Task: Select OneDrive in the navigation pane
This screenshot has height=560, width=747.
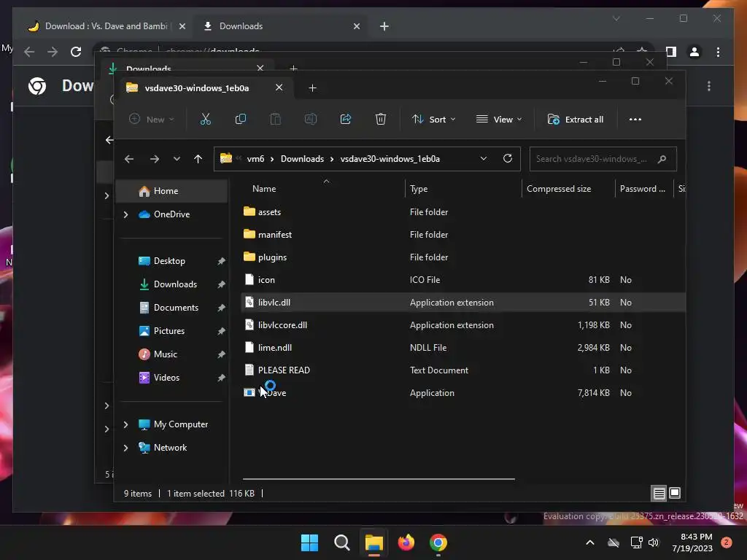Action: pyautogui.click(x=171, y=214)
